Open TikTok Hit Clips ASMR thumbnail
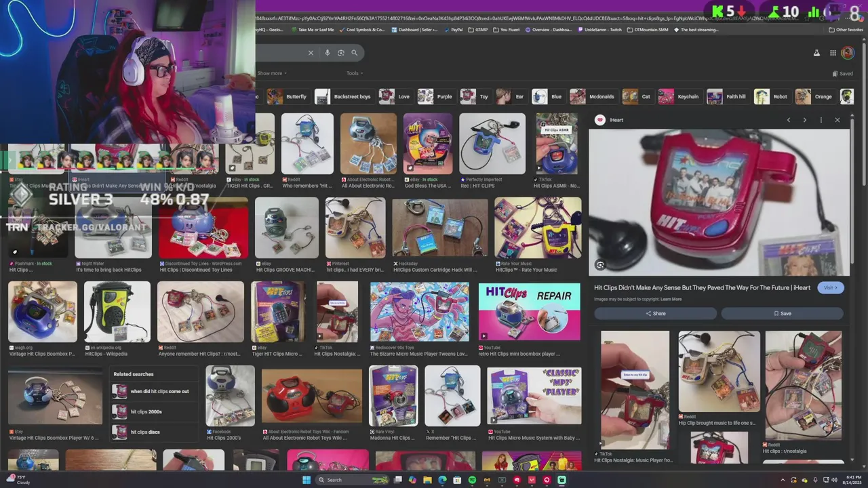Image resolution: width=868 pixels, height=488 pixels. [x=557, y=144]
